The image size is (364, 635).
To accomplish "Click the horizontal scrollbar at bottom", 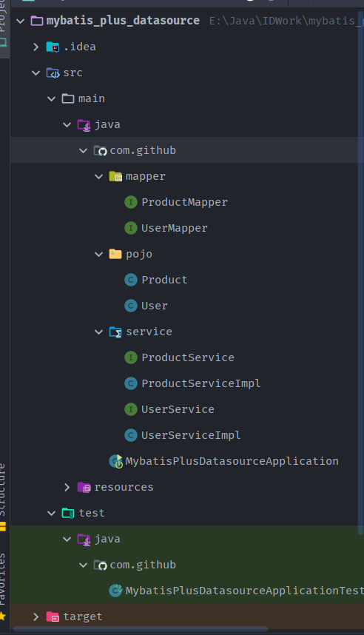I will [141, 629].
